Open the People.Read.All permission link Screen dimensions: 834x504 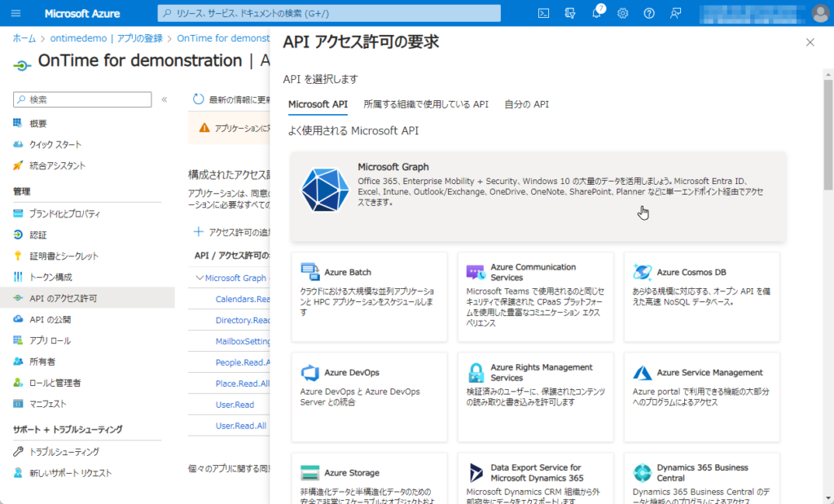[243, 362]
